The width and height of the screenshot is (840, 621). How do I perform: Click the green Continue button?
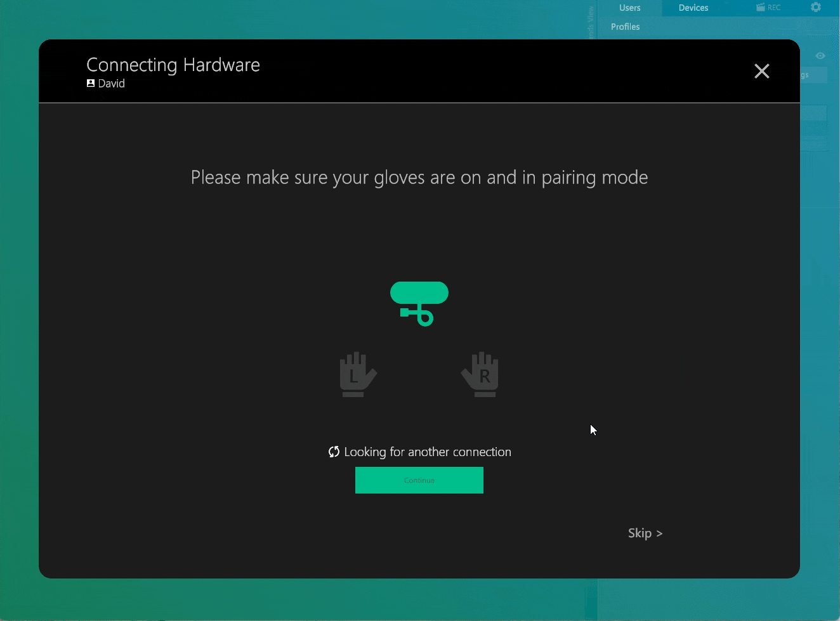(419, 480)
